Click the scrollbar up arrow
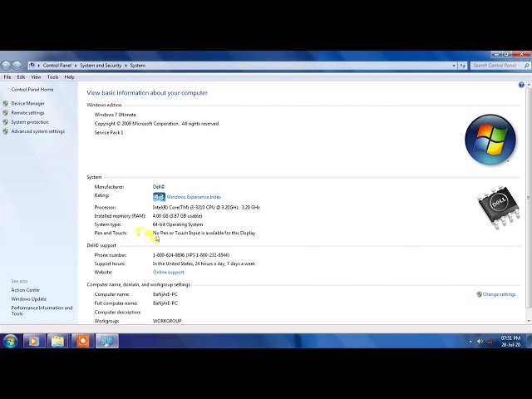Viewport: 532px width, 399px height. pos(529,85)
